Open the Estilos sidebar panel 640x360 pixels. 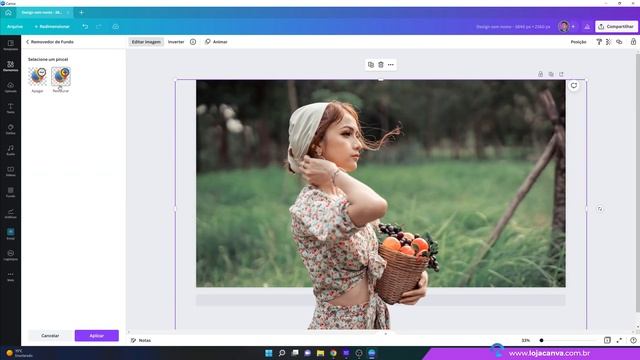(11, 129)
